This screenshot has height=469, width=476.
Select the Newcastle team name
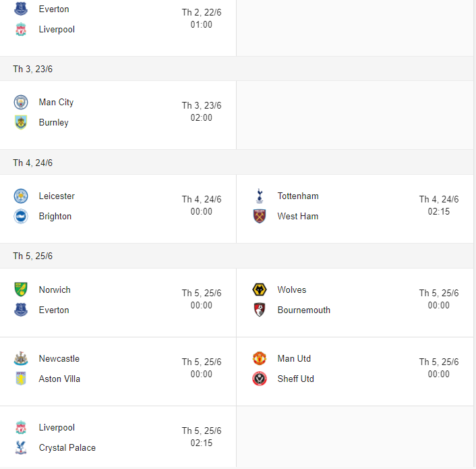[59, 359]
